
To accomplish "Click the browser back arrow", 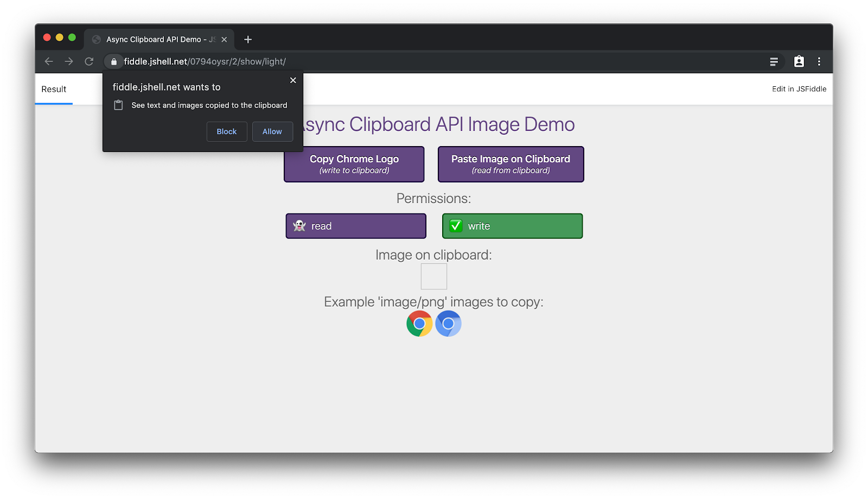I will click(49, 61).
